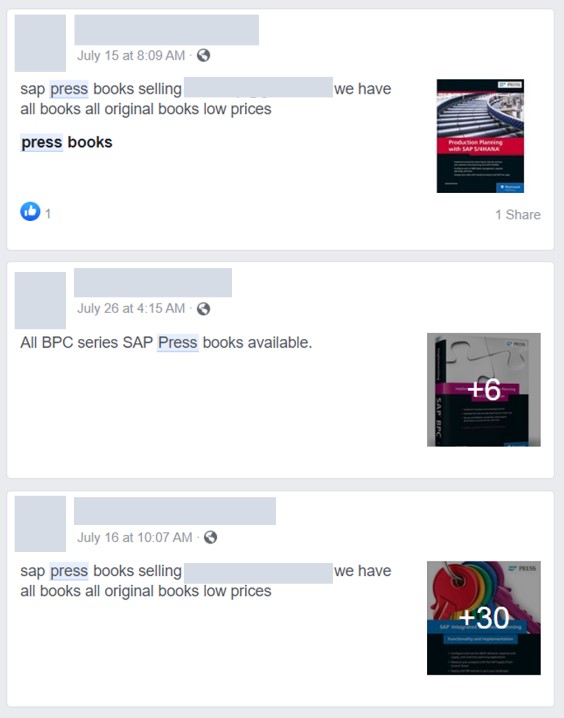
Task: Open the Production Planning book cover thumbnail
Action: [x=480, y=136]
